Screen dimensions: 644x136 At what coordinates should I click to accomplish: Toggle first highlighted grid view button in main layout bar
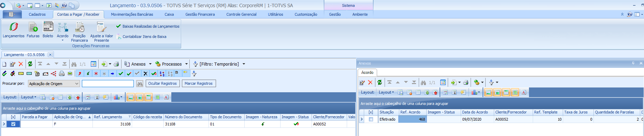131,97
